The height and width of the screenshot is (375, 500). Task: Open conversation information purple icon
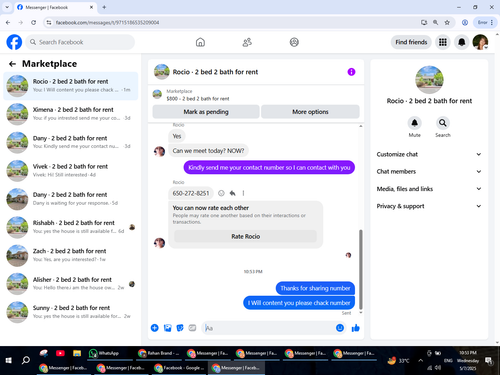351,72
